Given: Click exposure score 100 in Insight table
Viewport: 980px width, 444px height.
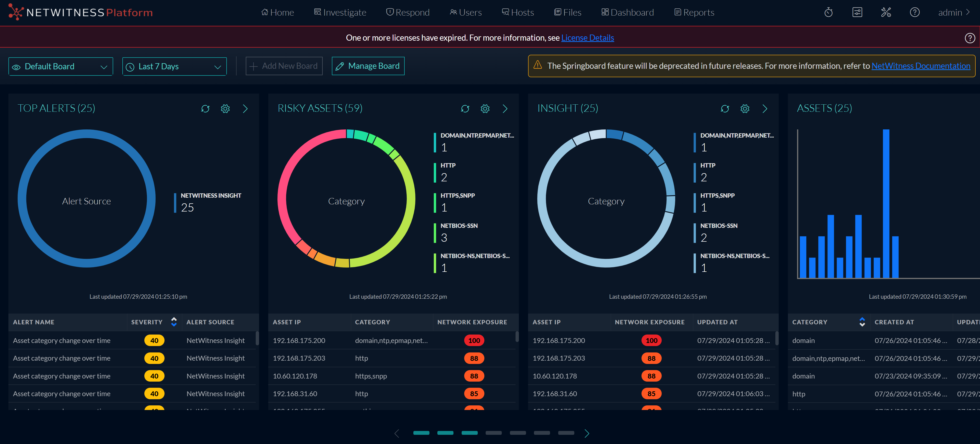Looking at the screenshot, I should (651, 340).
